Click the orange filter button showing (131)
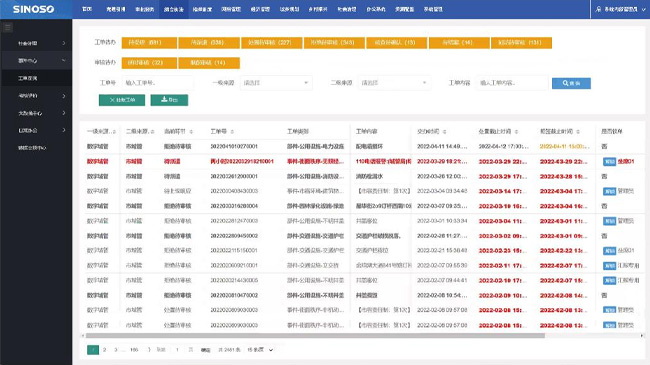 coord(521,43)
